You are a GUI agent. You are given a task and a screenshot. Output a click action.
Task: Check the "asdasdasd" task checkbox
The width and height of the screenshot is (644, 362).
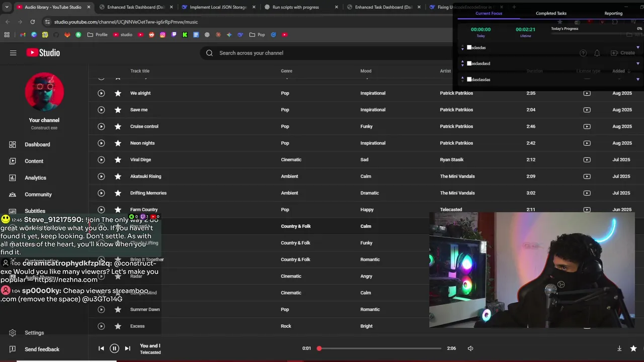(469, 63)
